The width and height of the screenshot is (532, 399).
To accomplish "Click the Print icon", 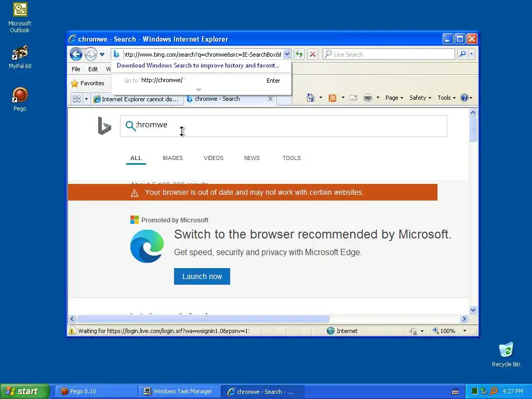I will 368,98.
